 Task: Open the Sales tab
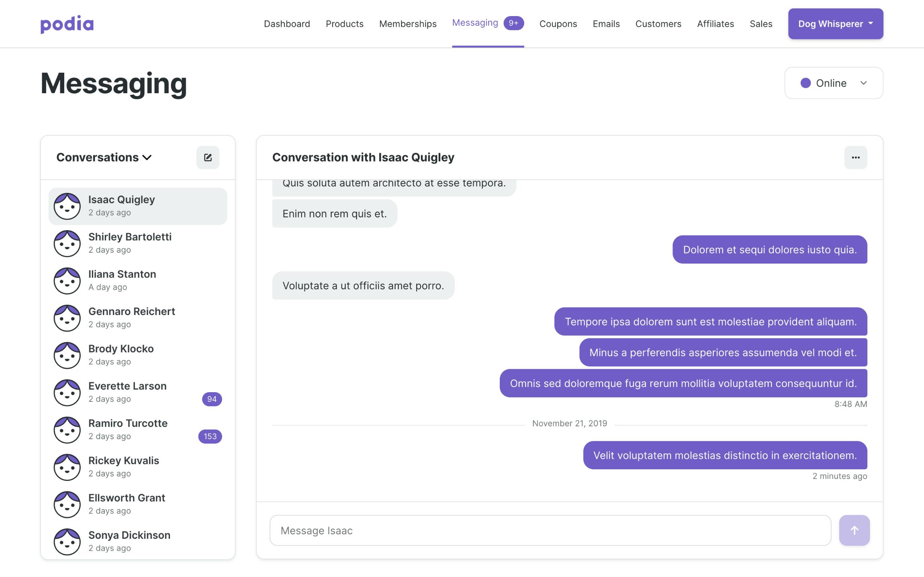(x=761, y=24)
